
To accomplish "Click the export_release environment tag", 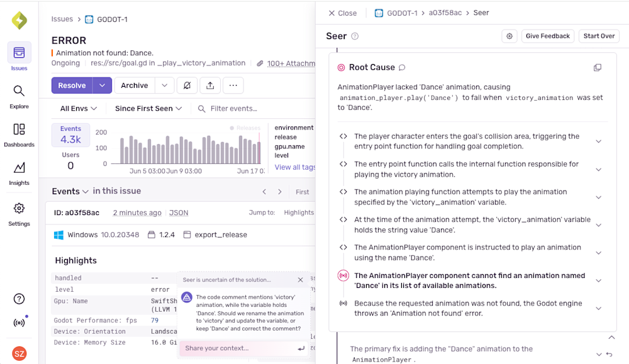I will tap(215, 235).
